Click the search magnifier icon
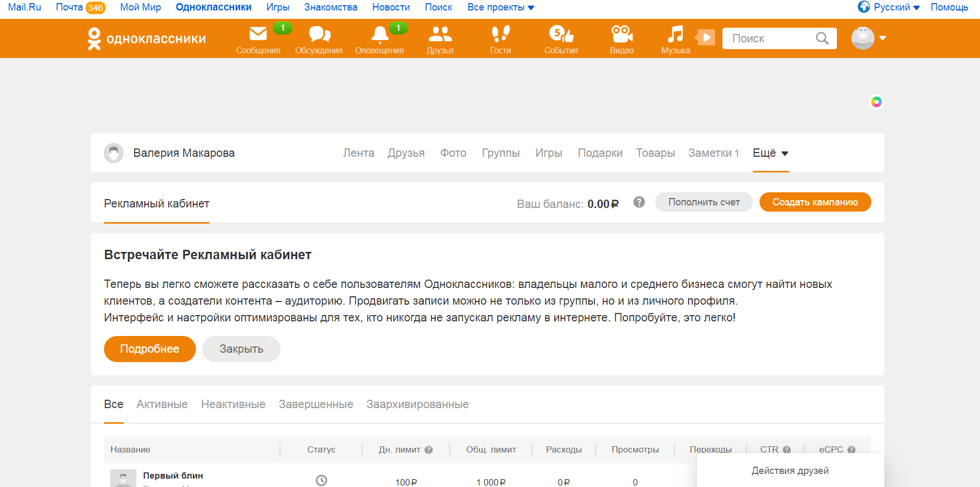Viewport: 980px width, 487px height. click(822, 38)
